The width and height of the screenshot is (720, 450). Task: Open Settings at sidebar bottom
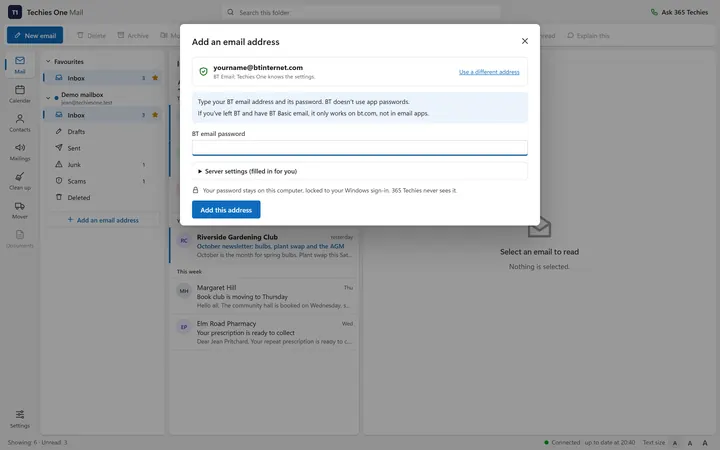pos(20,419)
